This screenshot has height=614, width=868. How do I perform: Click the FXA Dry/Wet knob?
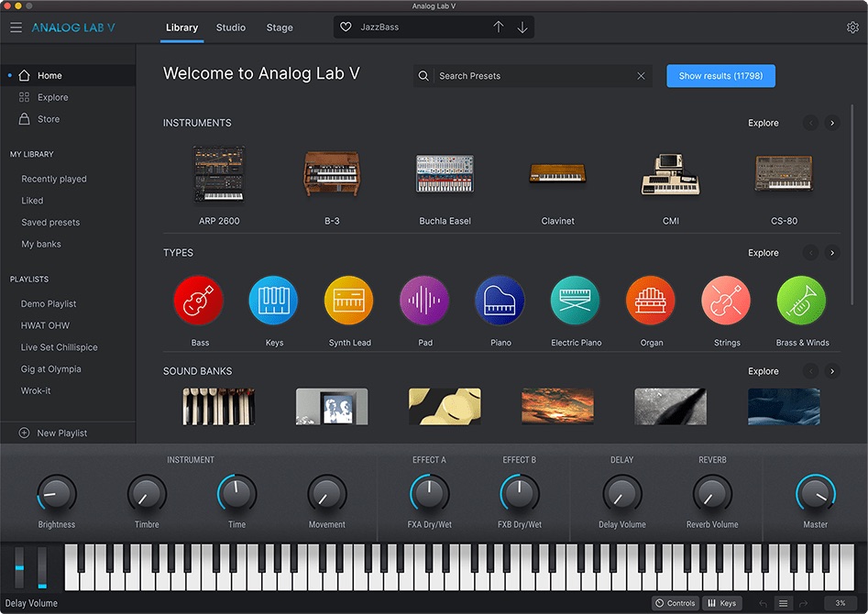point(430,493)
